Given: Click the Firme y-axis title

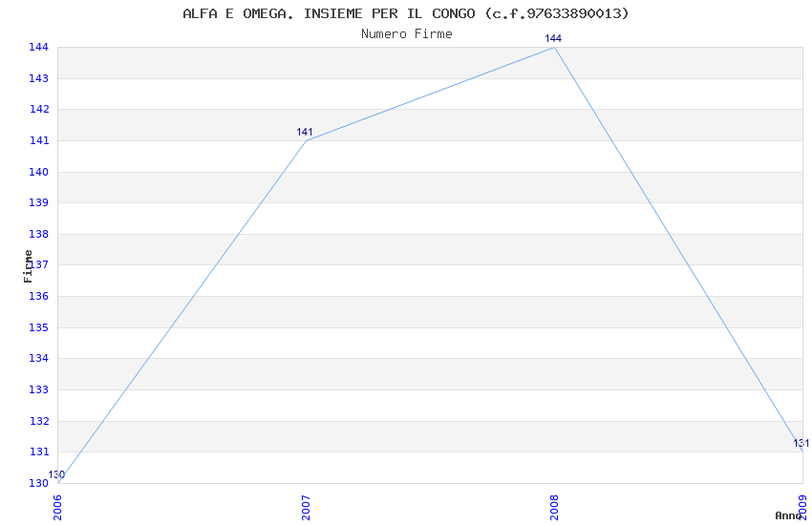Looking at the screenshot, I should click(x=28, y=266).
